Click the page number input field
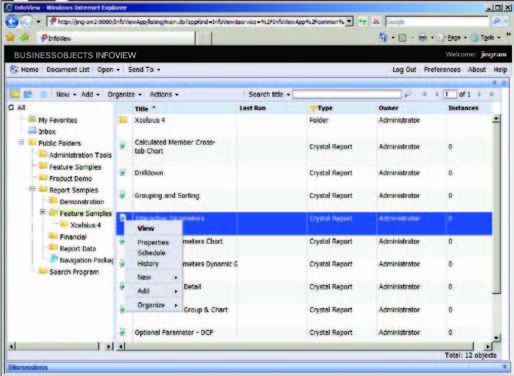Screen dimensions: 514x376 [x=450, y=95]
